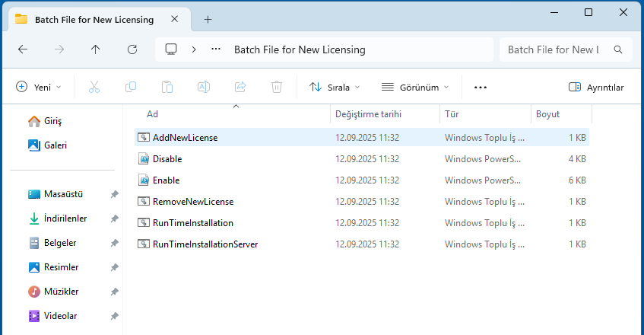Expand the Sırala sort dropdown
Viewport: 644px width, 335px height.
335,88
